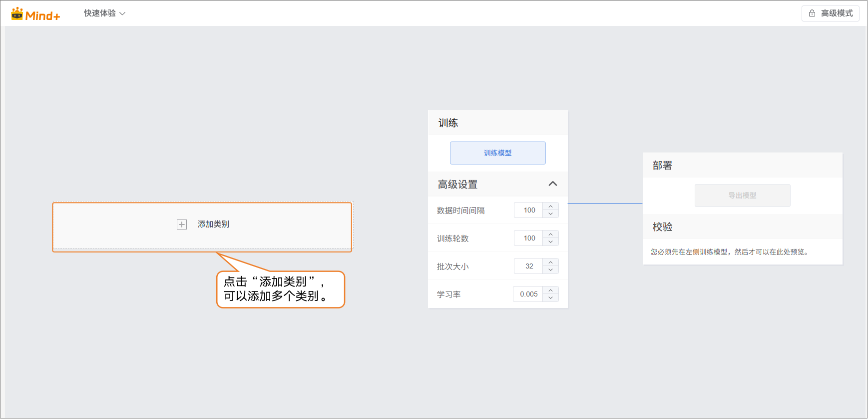Increase the 数据时间间隔 value with up arrow
Screen dimensions: 868x419
click(x=550, y=206)
